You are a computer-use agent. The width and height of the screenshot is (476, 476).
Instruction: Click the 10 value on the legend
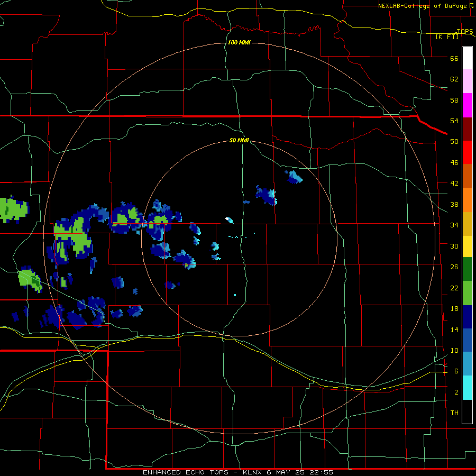(x=454, y=351)
